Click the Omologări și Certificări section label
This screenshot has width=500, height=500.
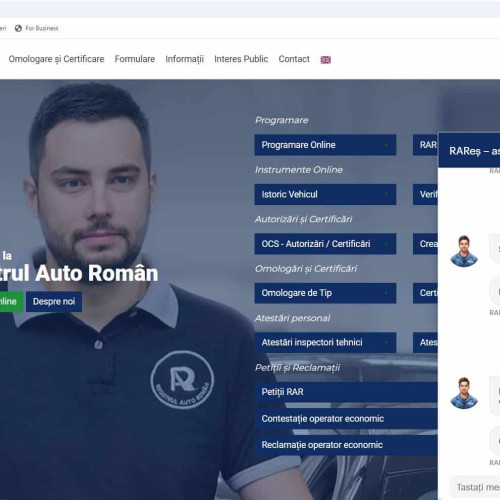pyautogui.click(x=306, y=268)
